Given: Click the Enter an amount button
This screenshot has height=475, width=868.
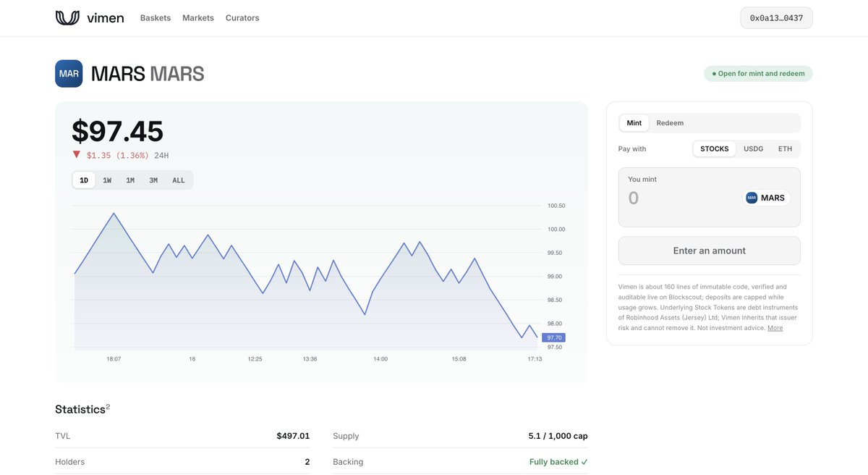Looking at the screenshot, I should (x=710, y=251).
